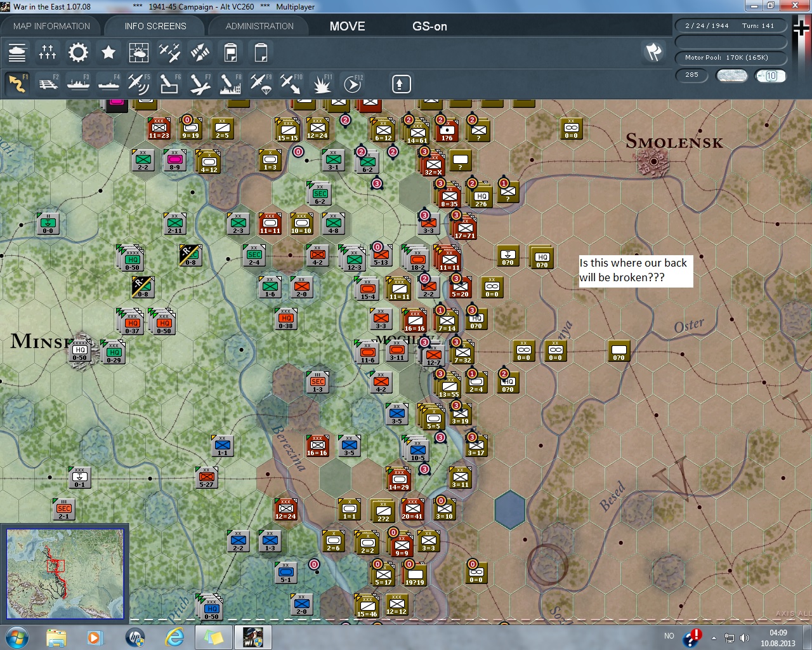Select the 32=X red unit stack
Viewport: 812px width, 650px height.
click(433, 164)
